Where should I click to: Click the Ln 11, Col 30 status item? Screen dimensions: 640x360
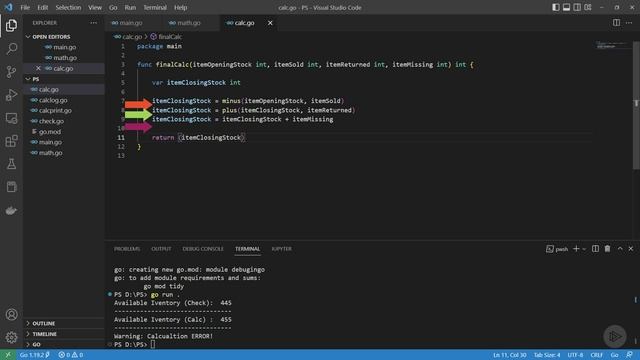point(509,355)
